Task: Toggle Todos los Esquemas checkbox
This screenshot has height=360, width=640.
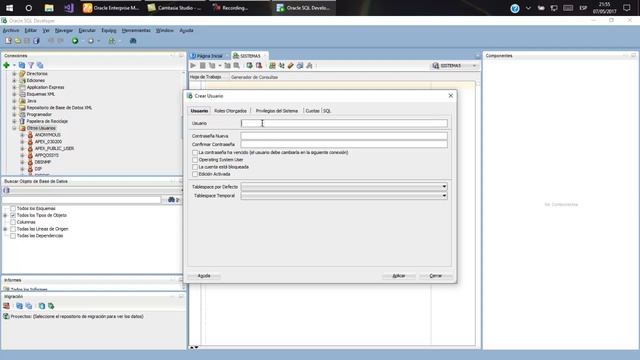Action: click(x=13, y=209)
